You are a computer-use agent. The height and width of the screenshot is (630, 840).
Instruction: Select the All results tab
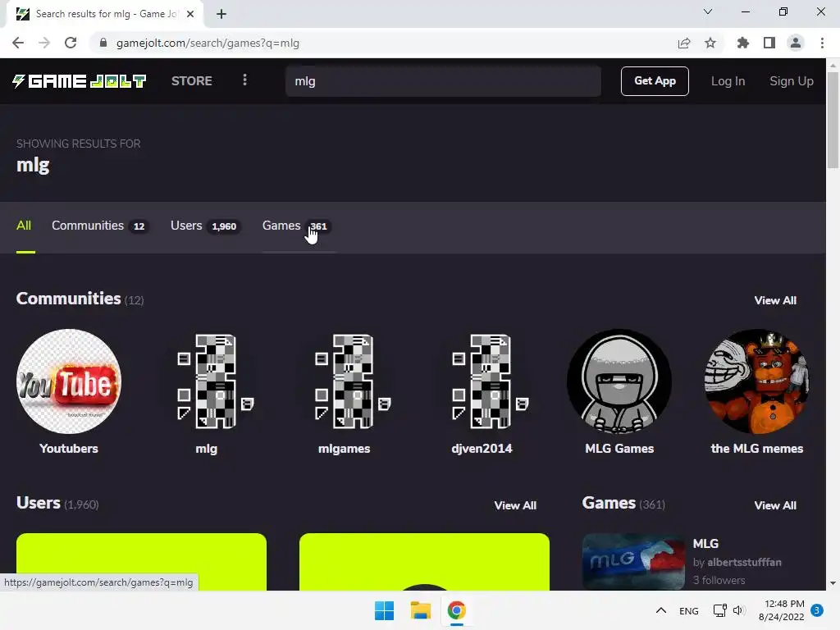[x=24, y=226]
